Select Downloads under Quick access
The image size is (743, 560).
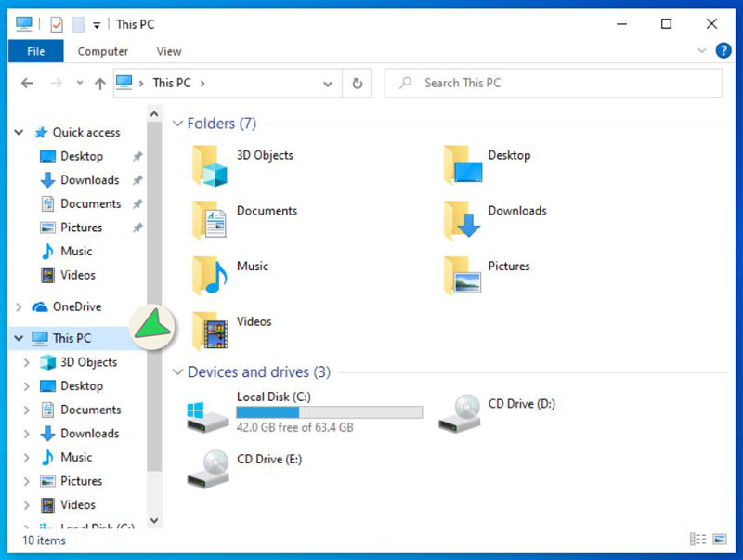(89, 180)
